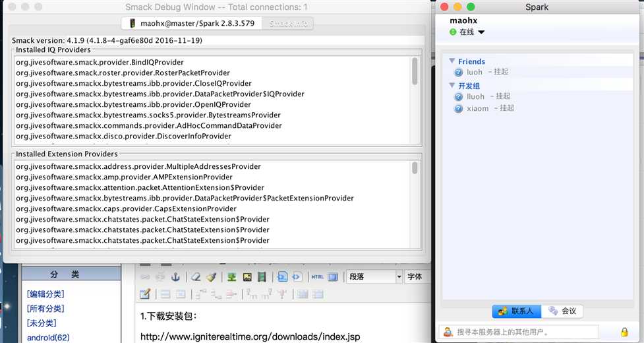Select the AdHocCommandDataProvider row
This screenshot has height=343, width=644.
tap(212, 126)
